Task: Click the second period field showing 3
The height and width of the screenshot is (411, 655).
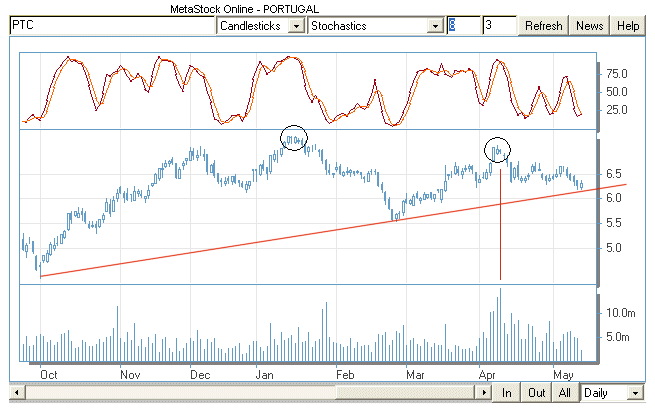Action: coord(499,25)
